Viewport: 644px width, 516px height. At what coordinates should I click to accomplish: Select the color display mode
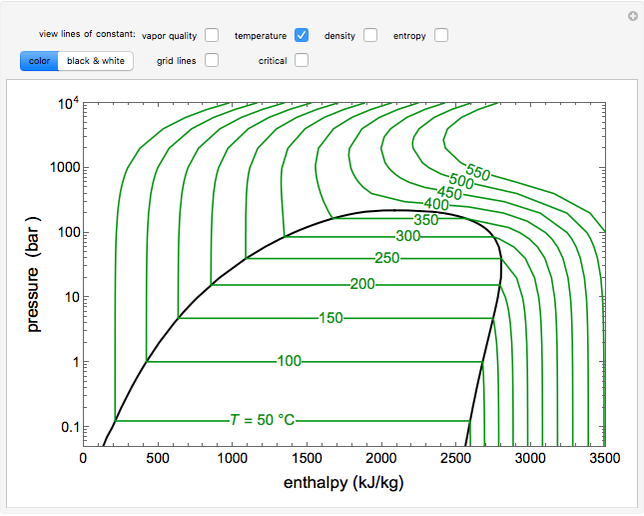[39, 61]
